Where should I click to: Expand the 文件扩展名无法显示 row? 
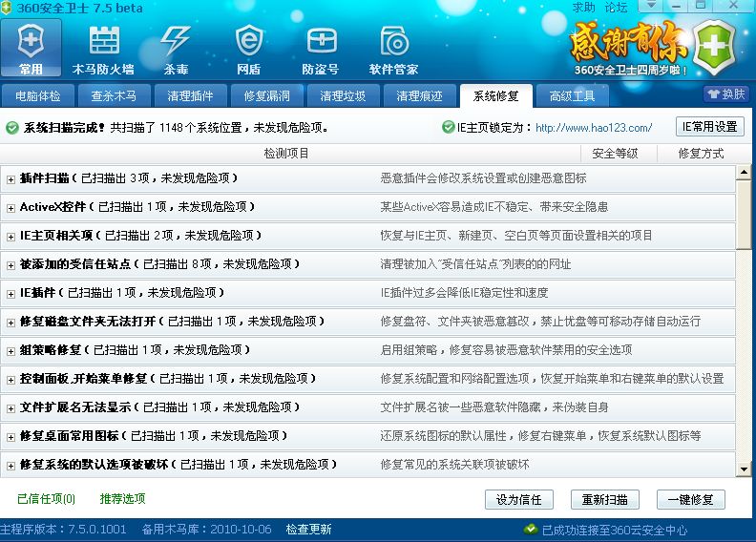coord(10,408)
